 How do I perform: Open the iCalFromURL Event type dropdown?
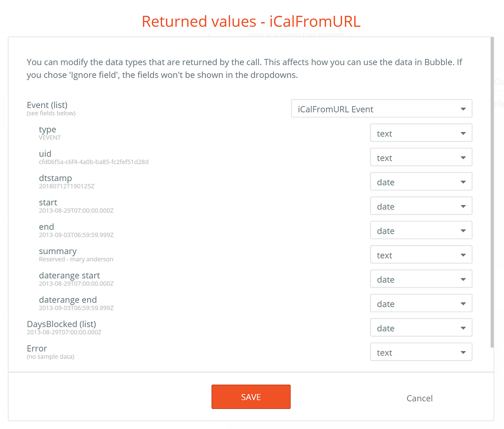tap(381, 109)
